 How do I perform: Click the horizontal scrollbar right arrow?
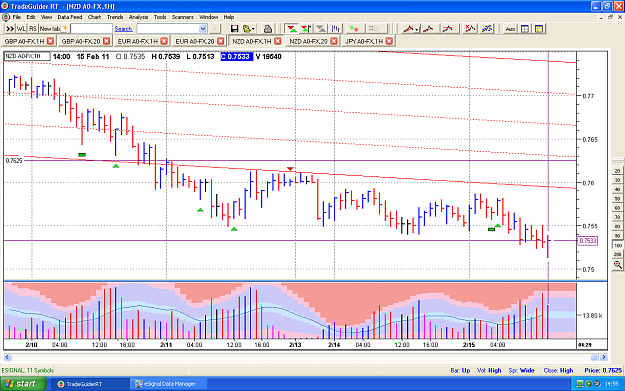[604, 358]
